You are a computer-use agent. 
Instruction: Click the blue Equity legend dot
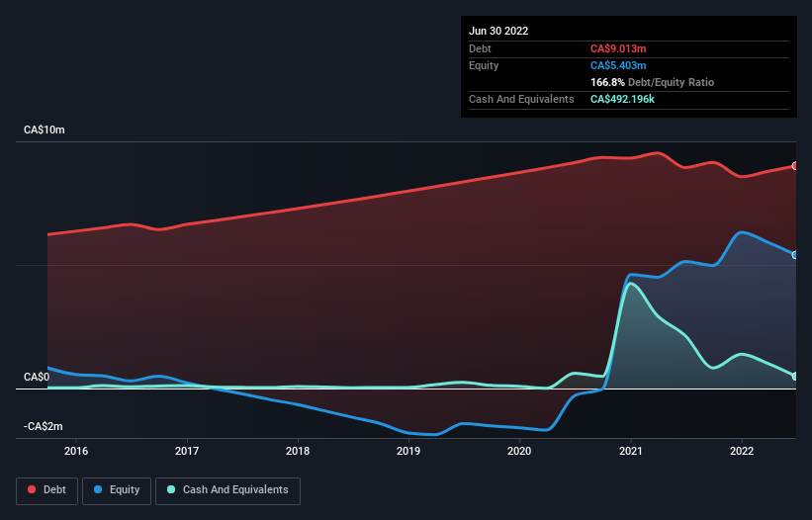[x=97, y=489]
